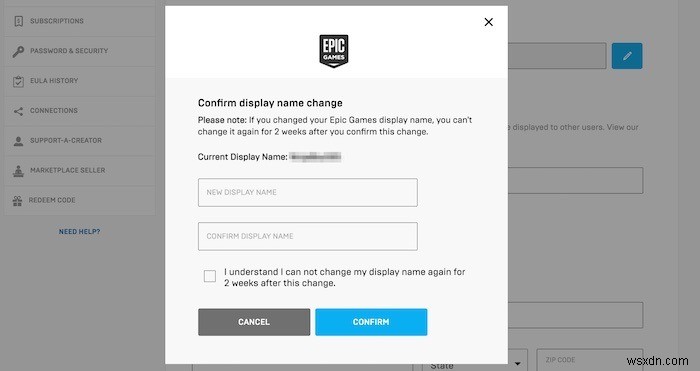Open EULA History page

[80, 81]
